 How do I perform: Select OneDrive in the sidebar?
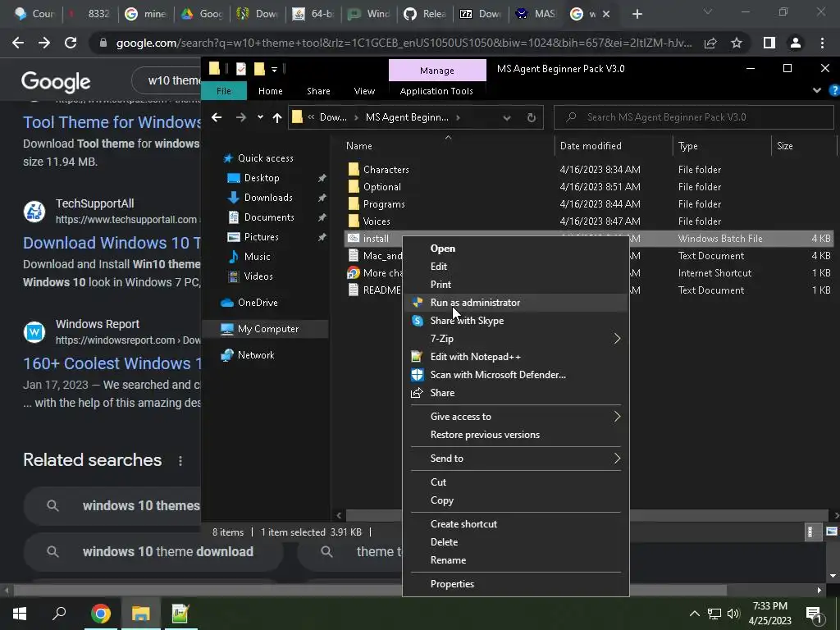point(257,303)
